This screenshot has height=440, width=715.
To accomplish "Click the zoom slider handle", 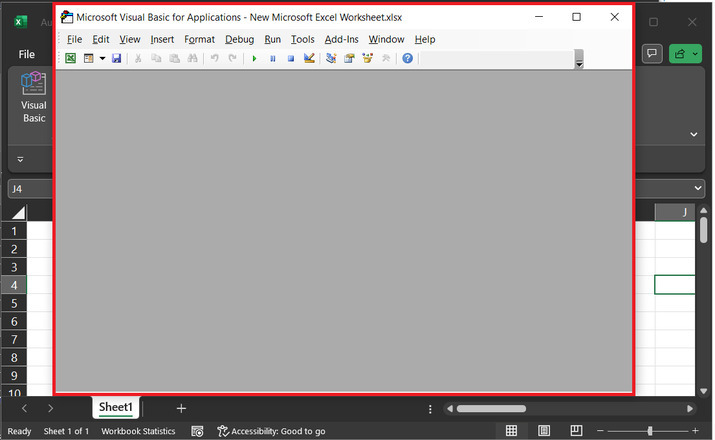I will click(650, 430).
